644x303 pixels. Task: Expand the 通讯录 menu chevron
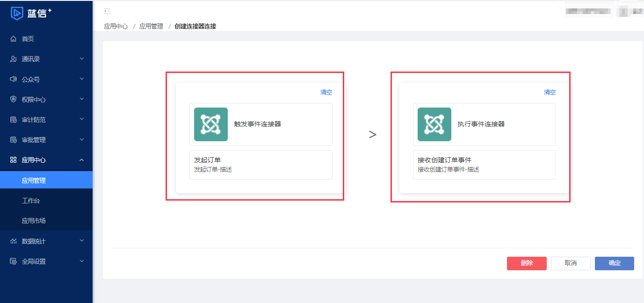pos(82,59)
